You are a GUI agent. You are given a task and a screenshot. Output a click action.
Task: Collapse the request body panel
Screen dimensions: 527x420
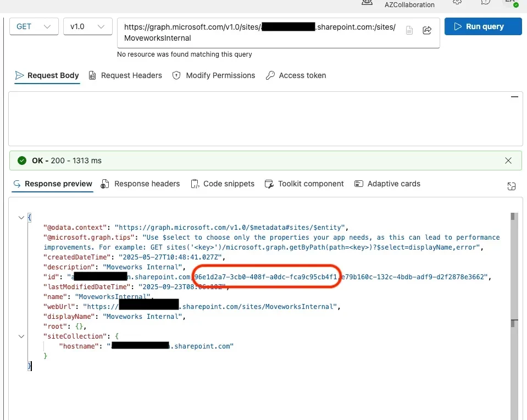514,97
